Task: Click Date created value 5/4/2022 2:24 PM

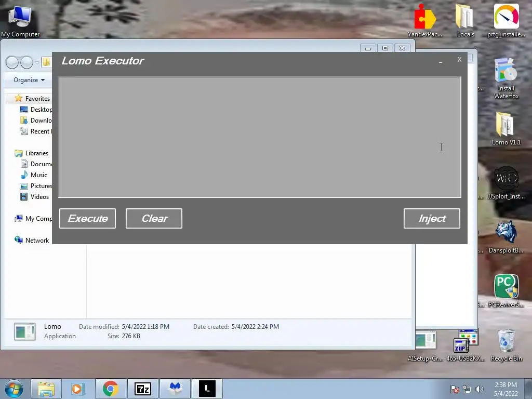Action: [x=255, y=327]
